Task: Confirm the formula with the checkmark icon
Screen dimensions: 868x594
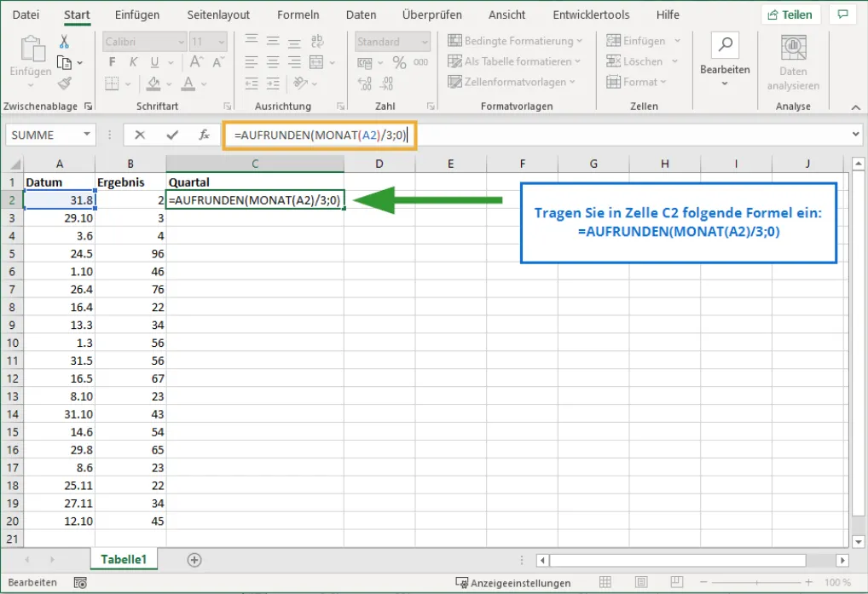Action: (x=172, y=135)
